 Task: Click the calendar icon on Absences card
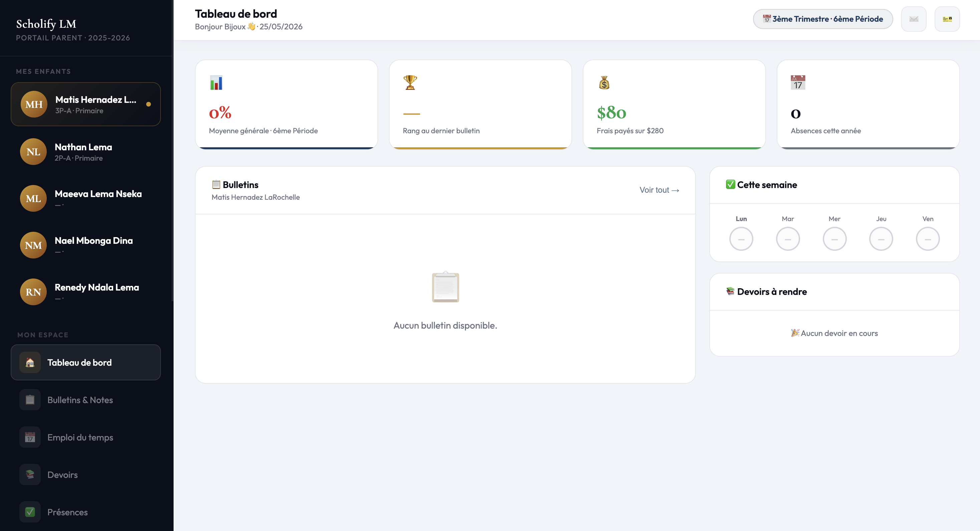click(x=798, y=82)
